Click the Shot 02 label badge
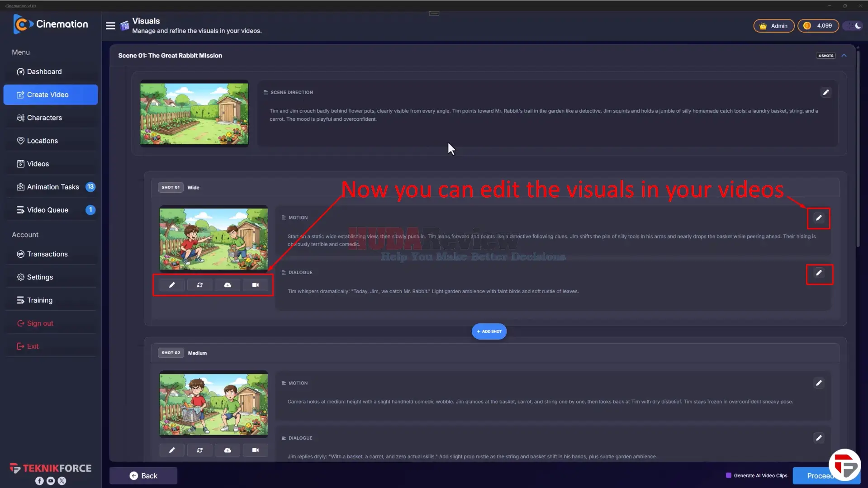The height and width of the screenshot is (488, 868). point(171,353)
